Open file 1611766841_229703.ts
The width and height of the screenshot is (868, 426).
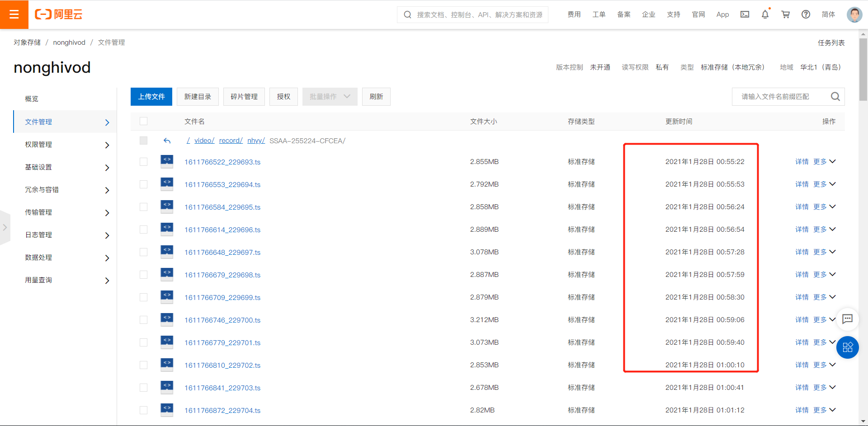222,388
